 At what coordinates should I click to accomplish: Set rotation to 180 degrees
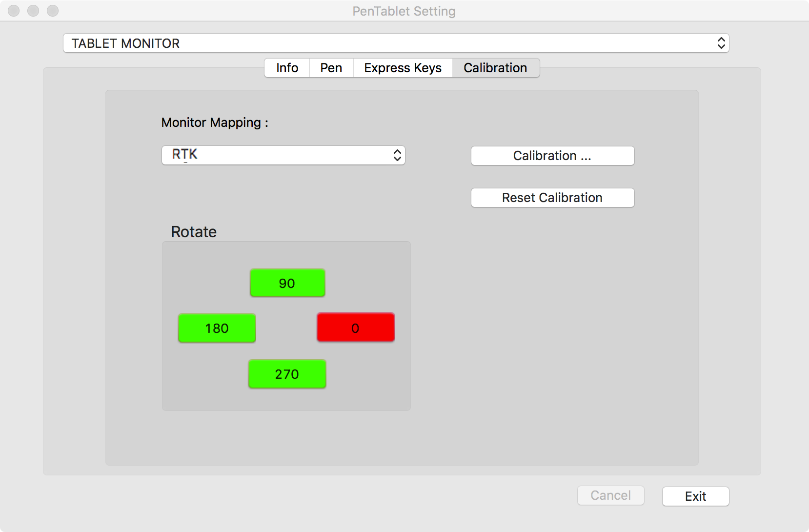click(x=217, y=328)
